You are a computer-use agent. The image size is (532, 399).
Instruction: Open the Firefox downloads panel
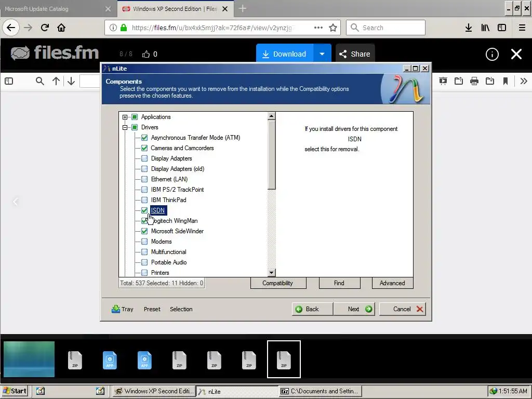tap(469, 28)
